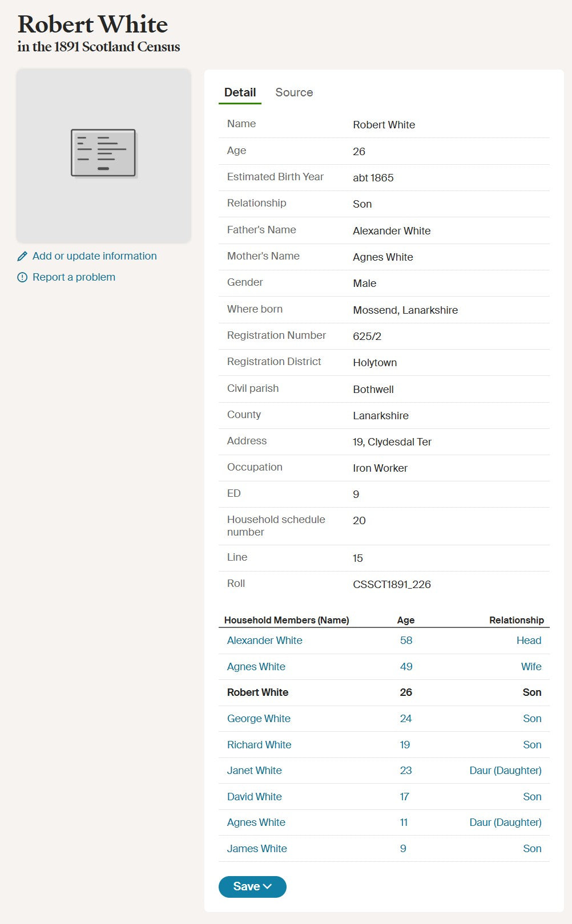Open Add or update information link
The image size is (572, 924).
click(x=95, y=256)
